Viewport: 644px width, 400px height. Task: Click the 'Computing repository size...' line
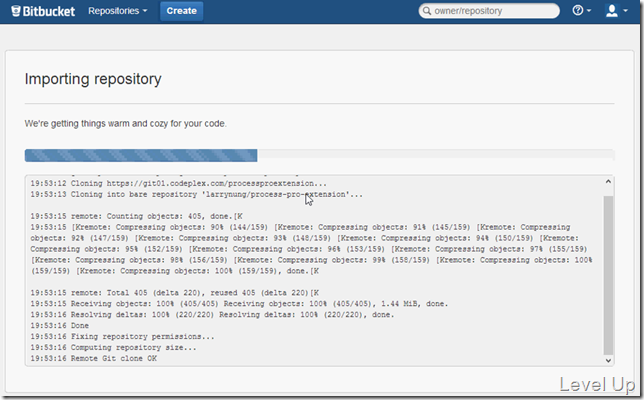113,347
